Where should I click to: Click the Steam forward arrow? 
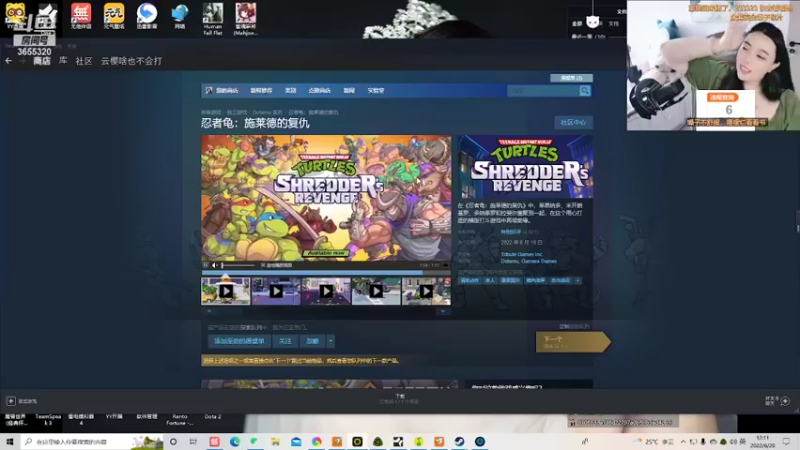click(x=22, y=61)
